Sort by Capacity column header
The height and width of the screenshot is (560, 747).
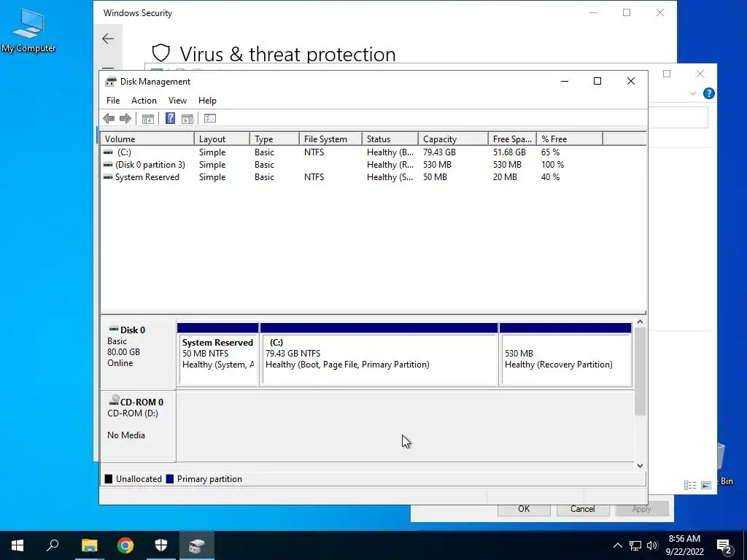click(x=453, y=139)
